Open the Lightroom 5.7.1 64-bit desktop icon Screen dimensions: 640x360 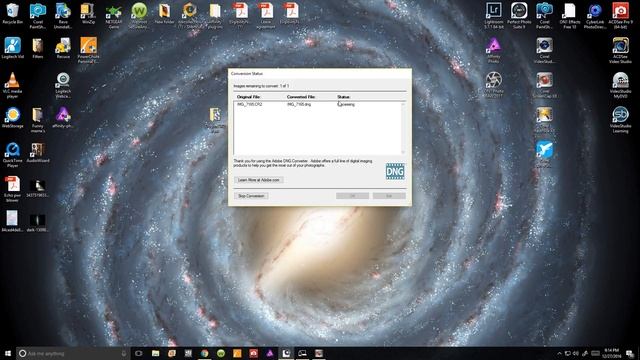pos(493,16)
